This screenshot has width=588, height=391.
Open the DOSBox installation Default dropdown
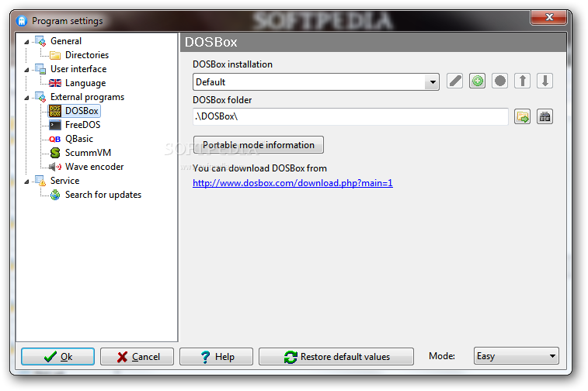tap(432, 82)
